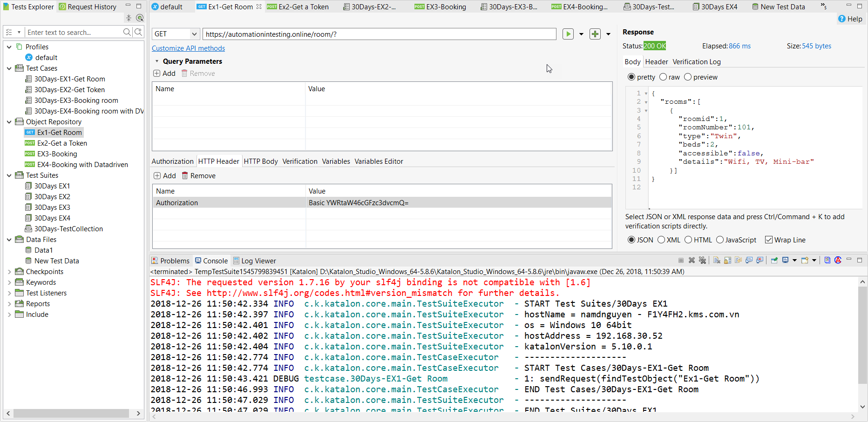Screen dimensions: 868x422
Task: Collapse the Query Parameters section
Action: click(x=157, y=61)
